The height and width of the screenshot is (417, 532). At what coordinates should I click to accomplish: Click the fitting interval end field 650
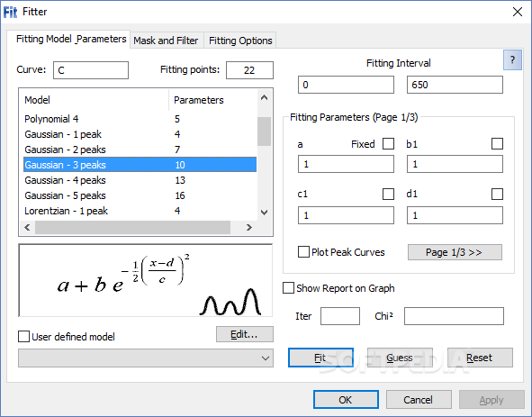click(455, 85)
